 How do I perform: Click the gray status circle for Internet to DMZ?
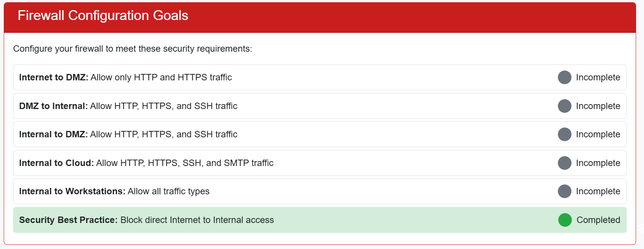click(x=564, y=77)
